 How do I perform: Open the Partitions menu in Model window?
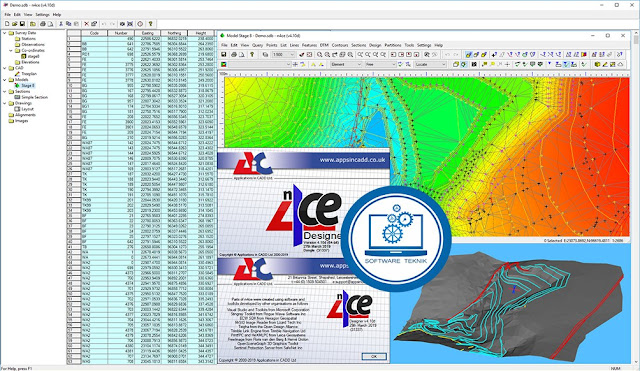point(393,45)
